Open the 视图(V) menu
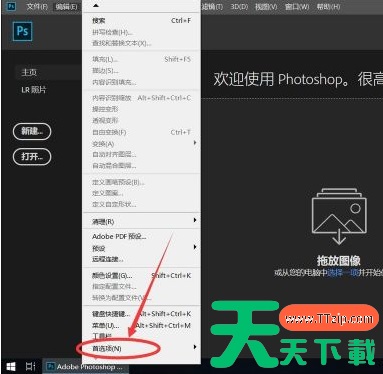Viewport: 383px width, 374px height. pyautogui.click(x=266, y=6)
